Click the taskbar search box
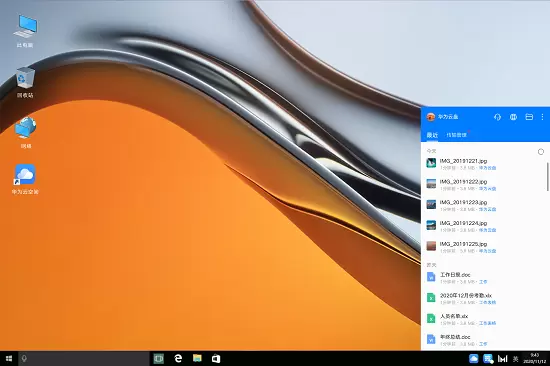550x366 pixels. click(84, 358)
